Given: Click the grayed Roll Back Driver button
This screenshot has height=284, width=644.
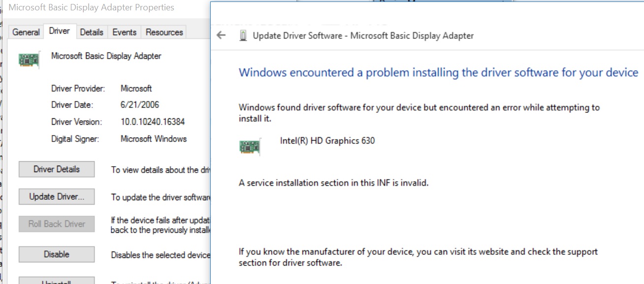Looking at the screenshot, I should [57, 224].
